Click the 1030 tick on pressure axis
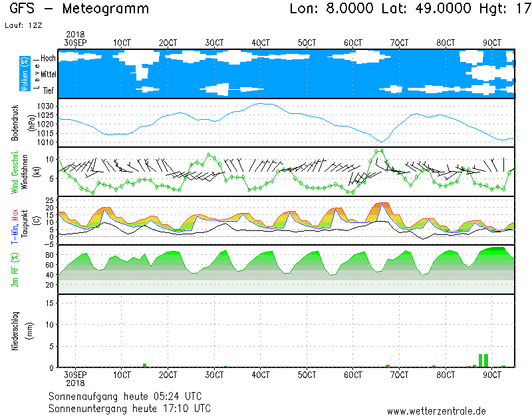Screen dimensions: 532x416 (45, 106)
